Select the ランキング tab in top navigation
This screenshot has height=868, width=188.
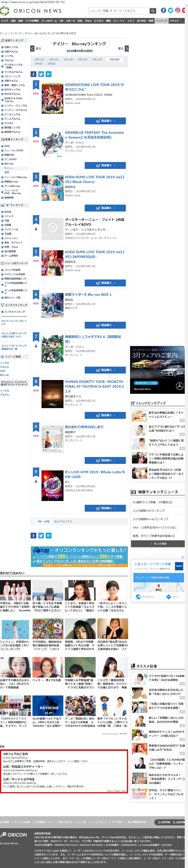coord(161,21)
